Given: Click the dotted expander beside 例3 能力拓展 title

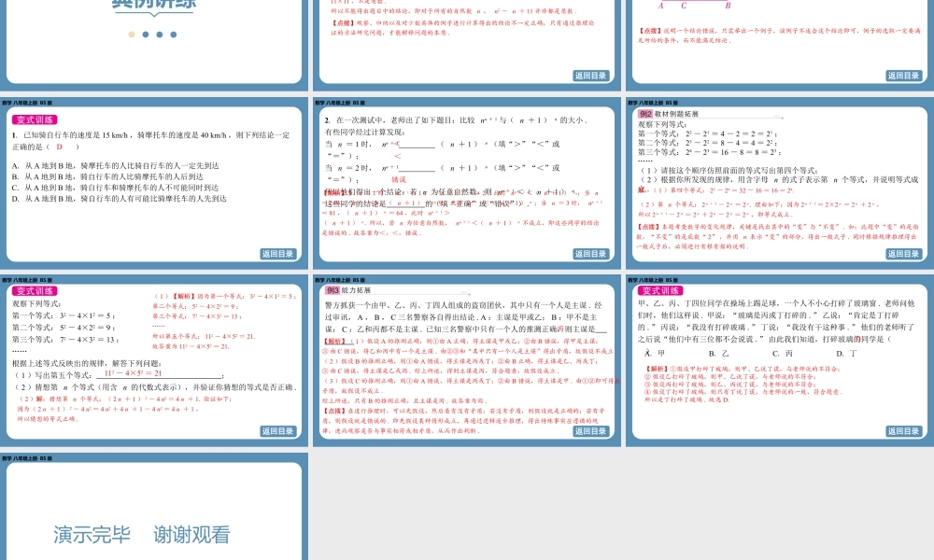Looking at the screenshot, I should [x=463, y=293].
